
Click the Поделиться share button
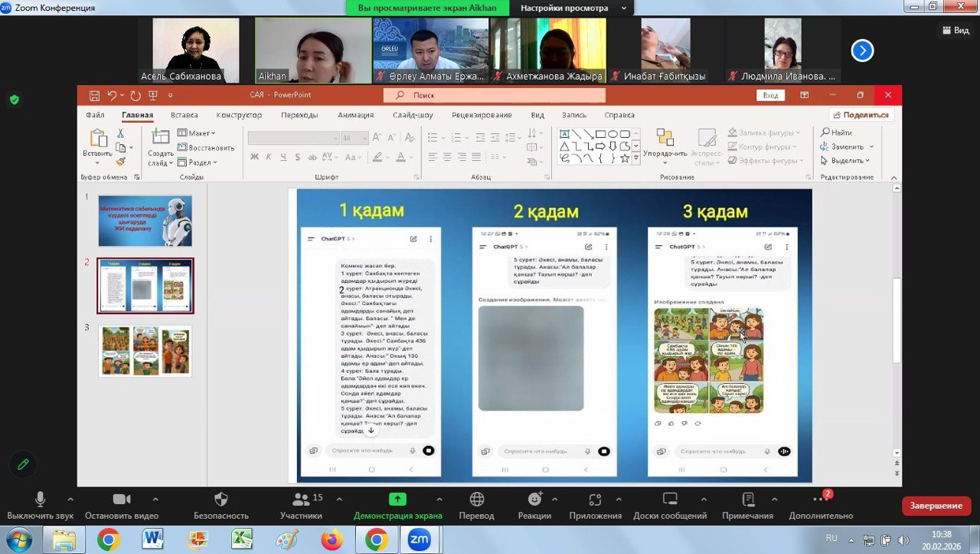click(861, 115)
